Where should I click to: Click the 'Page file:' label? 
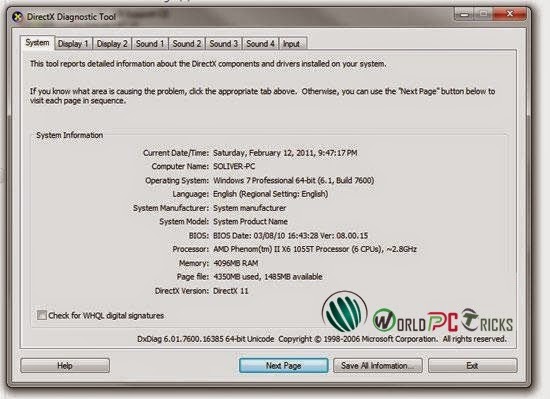pyautogui.click(x=193, y=277)
